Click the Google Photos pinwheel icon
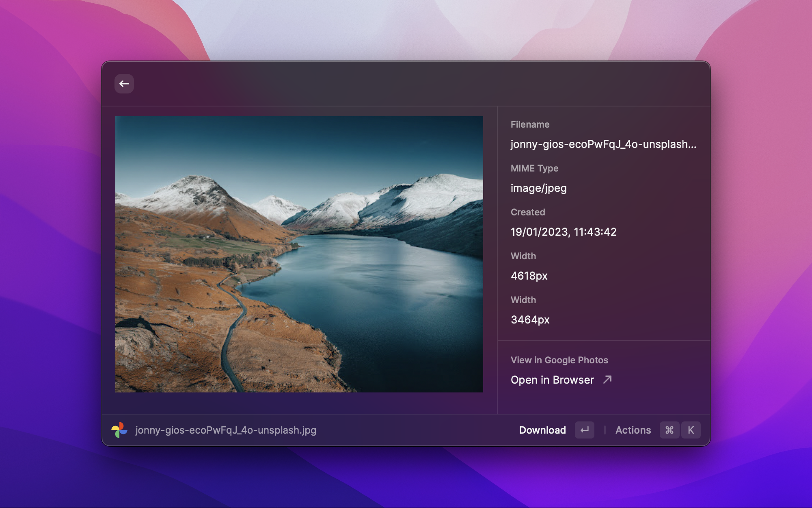This screenshot has height=508, width=812. (x=119, y=430)
